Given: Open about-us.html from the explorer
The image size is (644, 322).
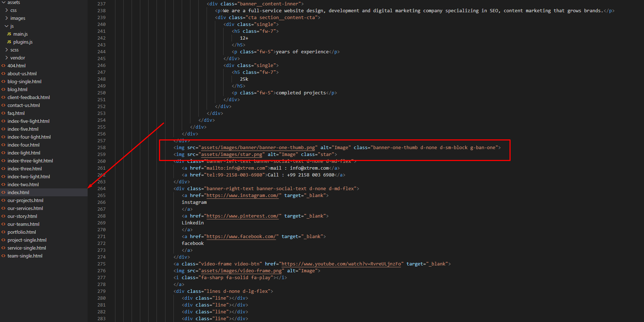Looking at the screenshot, I should (22, 73).
